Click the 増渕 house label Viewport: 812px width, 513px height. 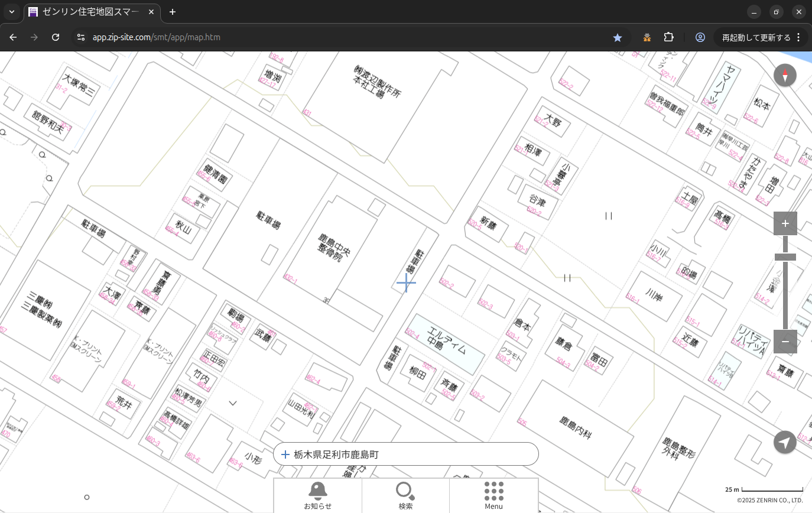point(272,76)
